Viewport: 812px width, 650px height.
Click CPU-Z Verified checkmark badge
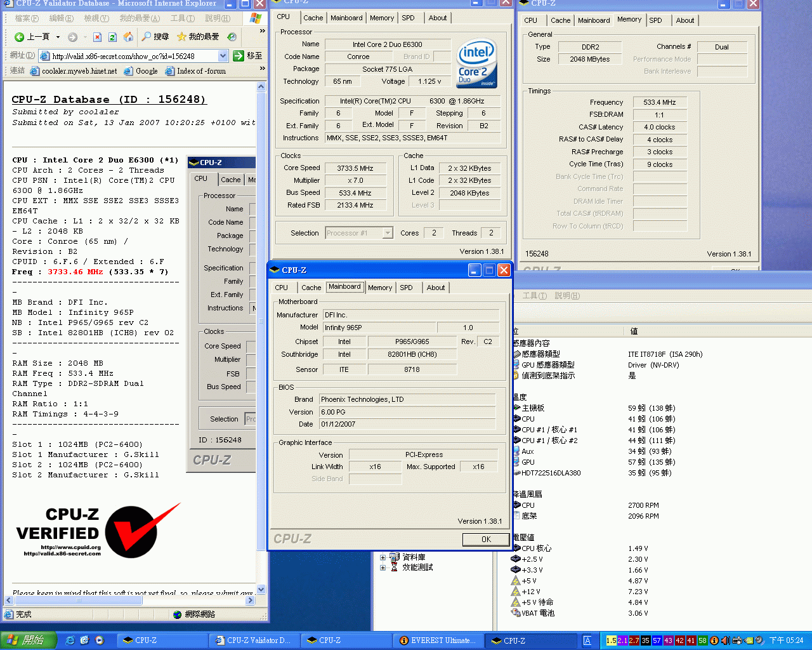pyautogui.click(x=142, y=531)
